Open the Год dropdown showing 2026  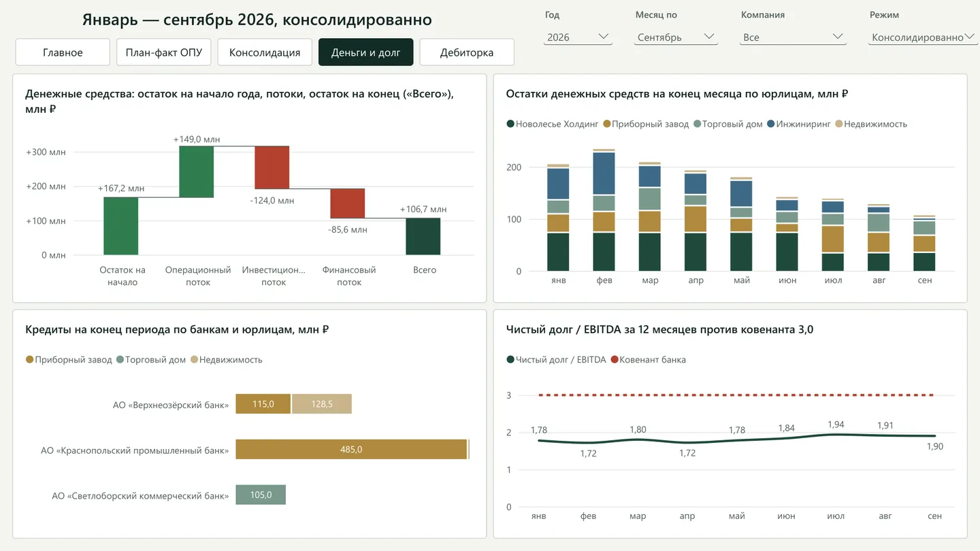[x=578, y=37]
